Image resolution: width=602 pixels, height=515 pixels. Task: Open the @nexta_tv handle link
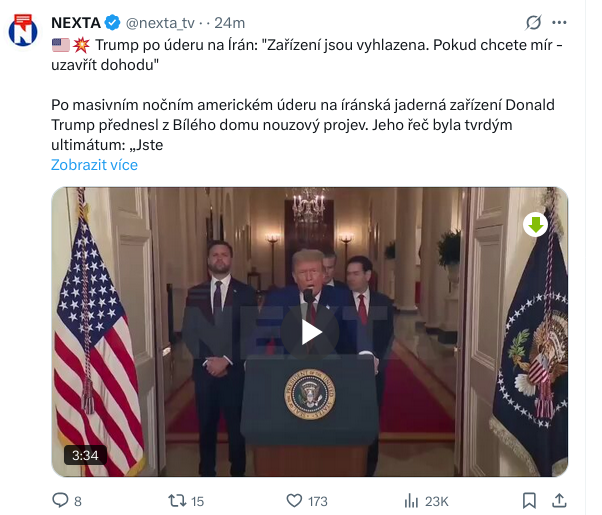tap(160, 23)
